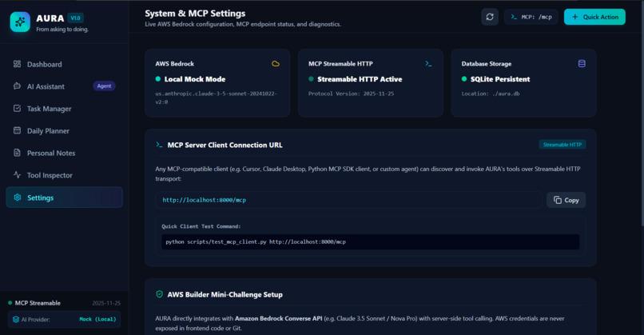Image resolution: width=644 pixels, height=335 pixels.
Task: Click the terminal icon beside MCP Server Client Connection URL
Action: [159, 145]
